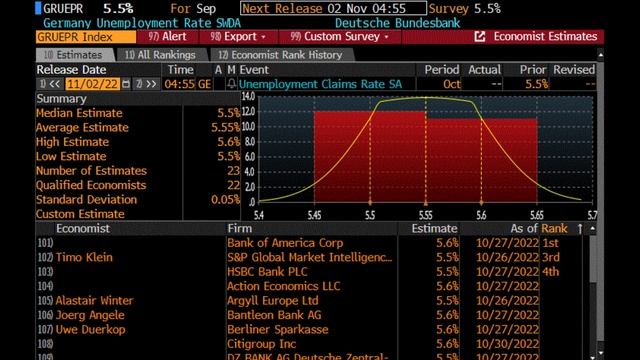
Task: Click the Firm column header
Action: (x=240, y=229)
